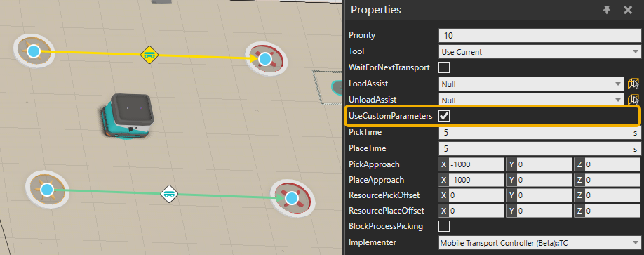Viewport: 644px width, 255px height.
Task: Enable the BlockProcessPicking checkbox
Action: (444, 226)
